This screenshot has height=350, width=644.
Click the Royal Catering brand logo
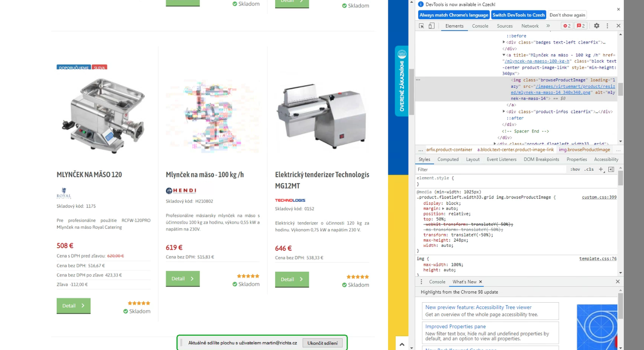(64, 194)
